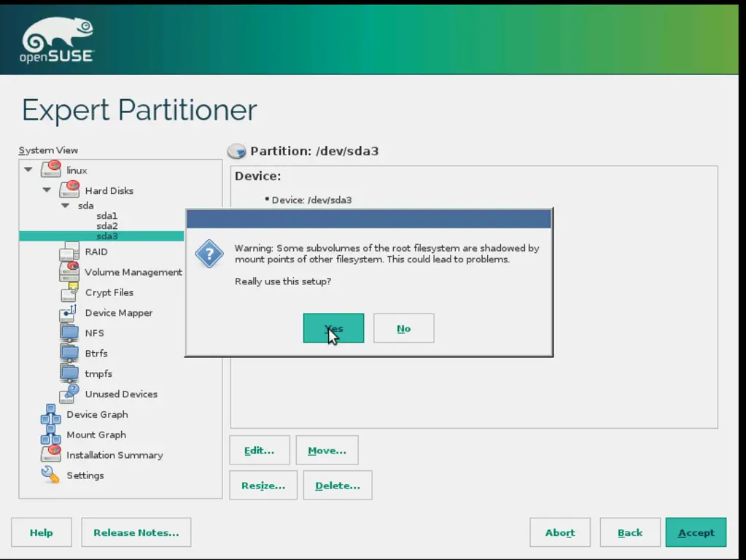Open the Device Mapper entry
The width and height of the screenshot is (746, 560).
pos(118,313)
